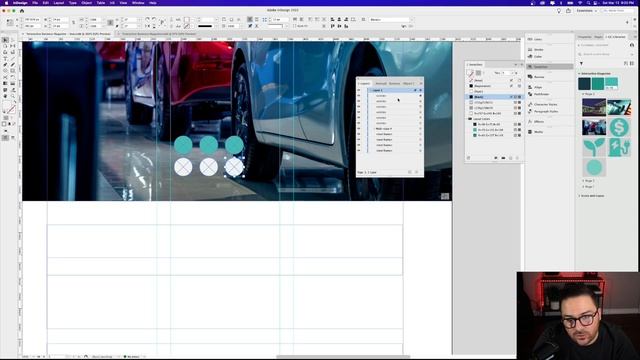Select the Pen tool

(x=5, y=64)
